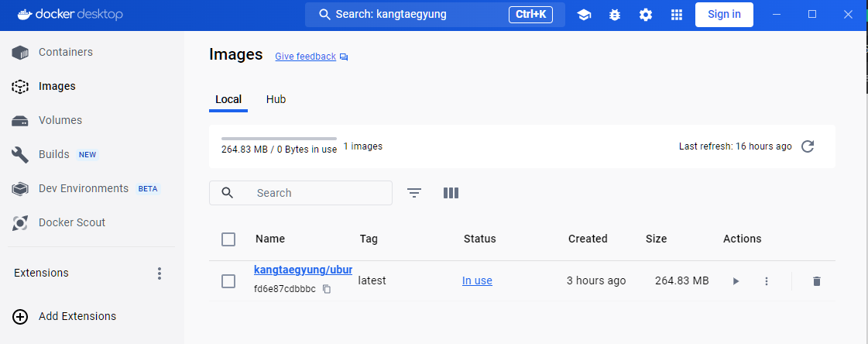Click the '264.83 MB' size cell
The image size is (868, 344).
coord(682,280)
